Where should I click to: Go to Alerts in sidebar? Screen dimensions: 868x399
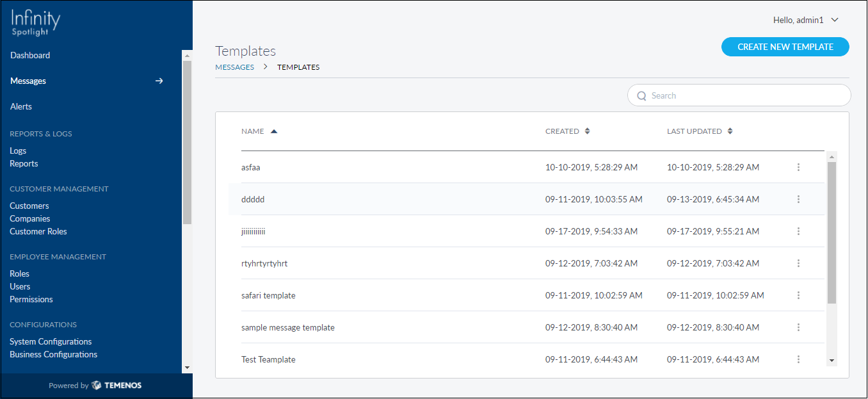click(x=21, y=106)
